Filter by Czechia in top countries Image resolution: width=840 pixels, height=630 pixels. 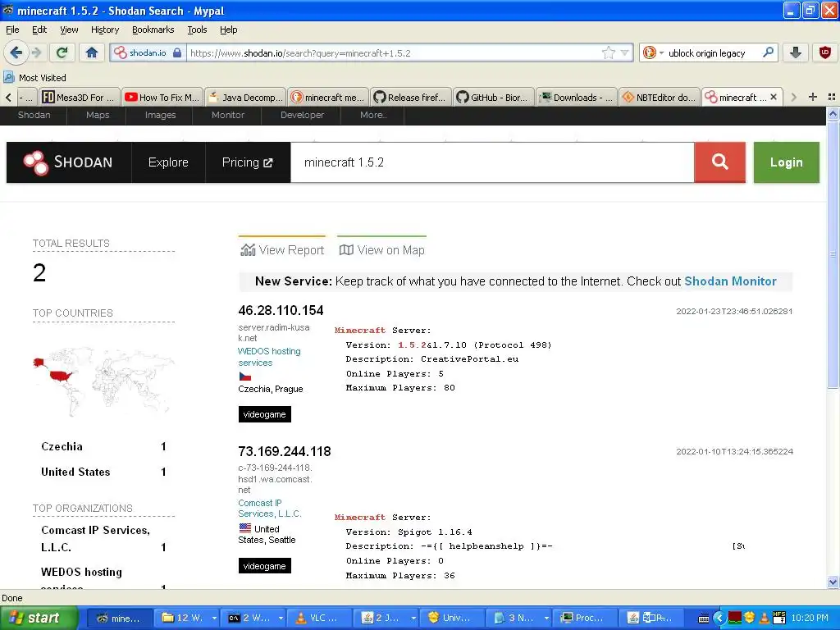pos(62,446)
